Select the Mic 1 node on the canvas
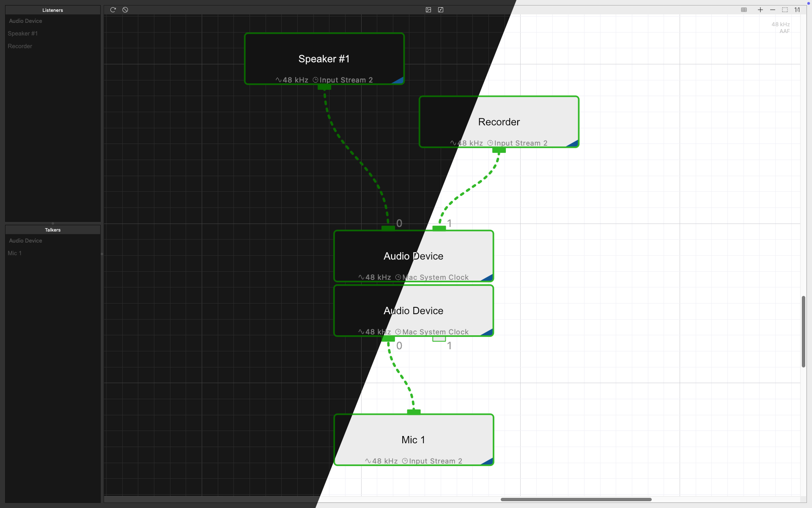Viewport: 812px width, 508px height. (414, 440)
